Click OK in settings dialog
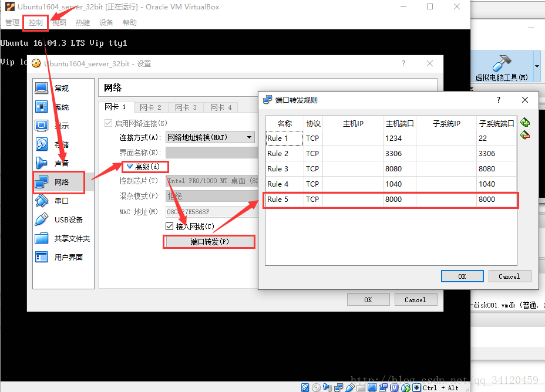This screenshot has height=392, width=545. (368, 300)
